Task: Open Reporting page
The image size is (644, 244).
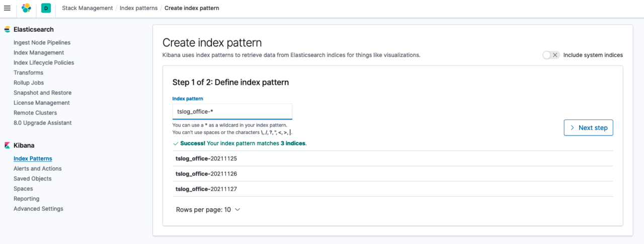Action: [26, 199]
